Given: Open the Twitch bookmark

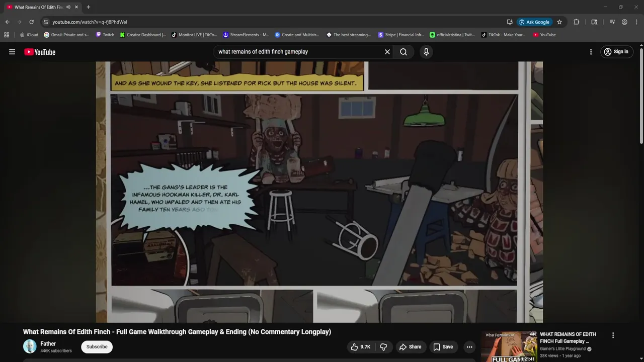Looking at the screenshot, I should coord(105,35).
